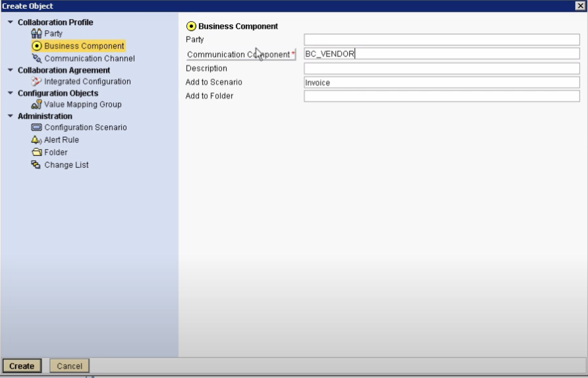Click the Add to Folder field
Screen dimensions: 588x378
[441, 96]
